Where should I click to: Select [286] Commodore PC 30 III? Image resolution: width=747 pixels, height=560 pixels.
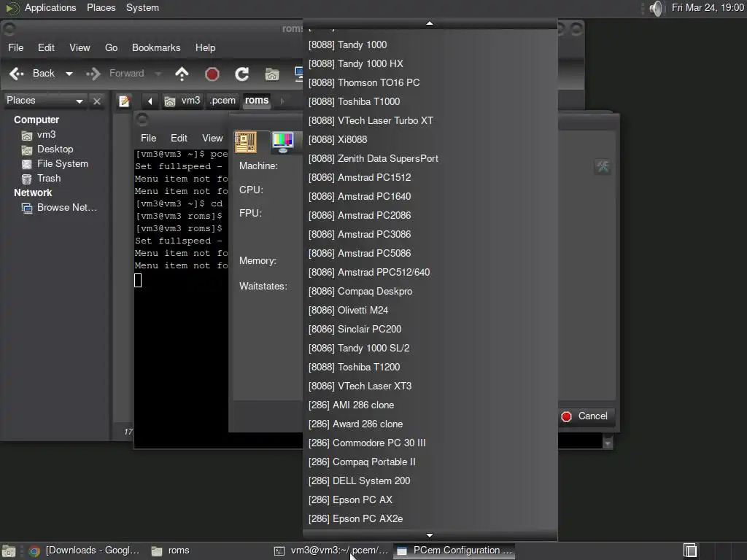pyautogui.click(x=430, y=443)
